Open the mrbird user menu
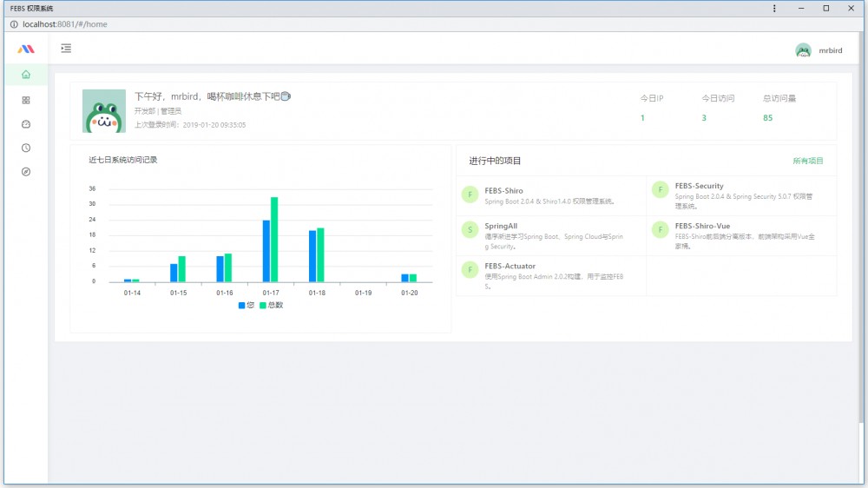Image resolution: width=868 pixels, height=488 pixels. 831,50
